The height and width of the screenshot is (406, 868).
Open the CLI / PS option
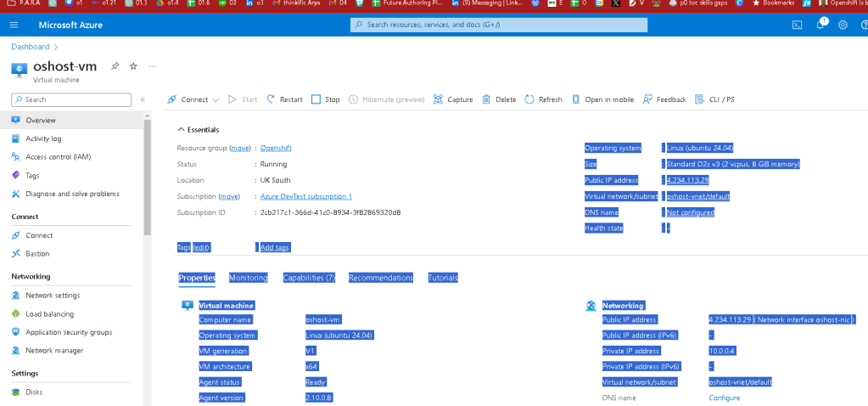click(714, 99)
